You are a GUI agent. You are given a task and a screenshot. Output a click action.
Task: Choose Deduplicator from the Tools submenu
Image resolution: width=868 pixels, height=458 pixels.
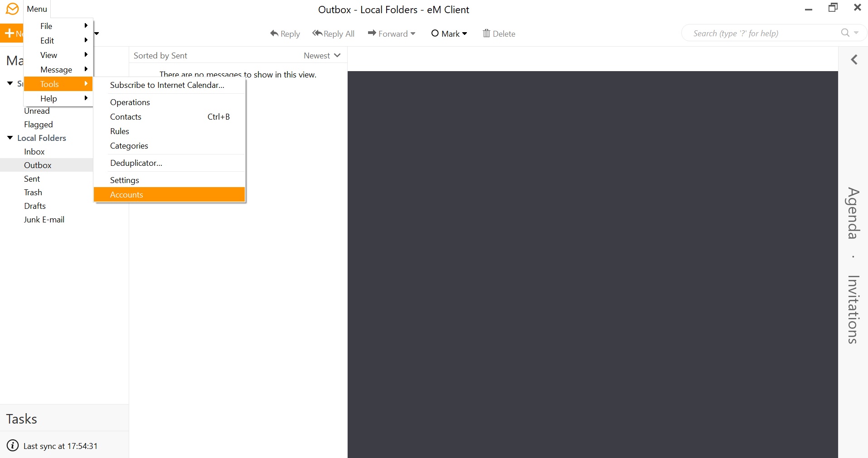pos(136,163)
